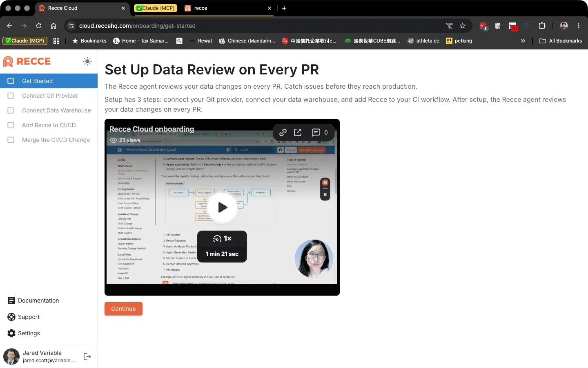Screen dimensions: 588x368
Task: Click the RECCE logo in the sidebar
Action: tap(27, 61)
